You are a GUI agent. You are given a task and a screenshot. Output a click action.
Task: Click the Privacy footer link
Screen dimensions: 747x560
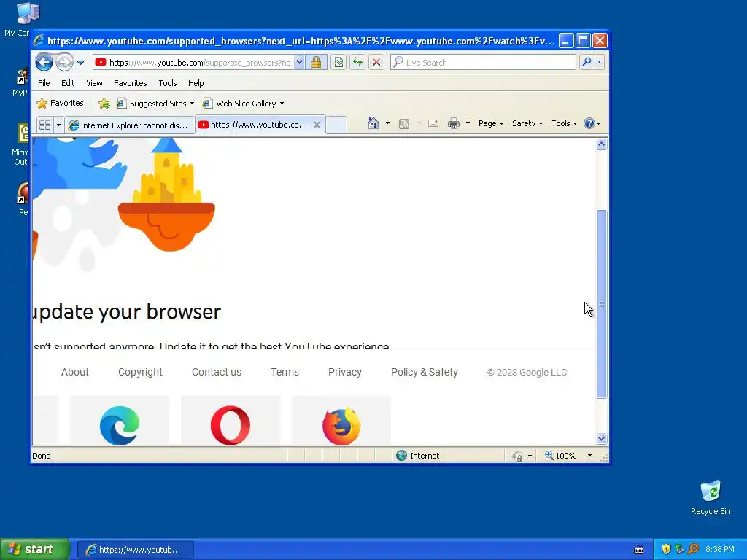pyautogui.click(x=345, y=372)
